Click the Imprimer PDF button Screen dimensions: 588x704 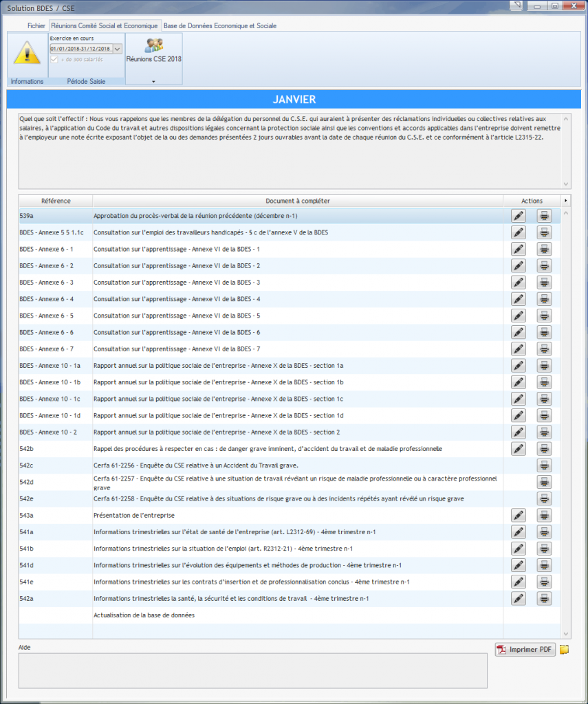(x=525, y=650)
